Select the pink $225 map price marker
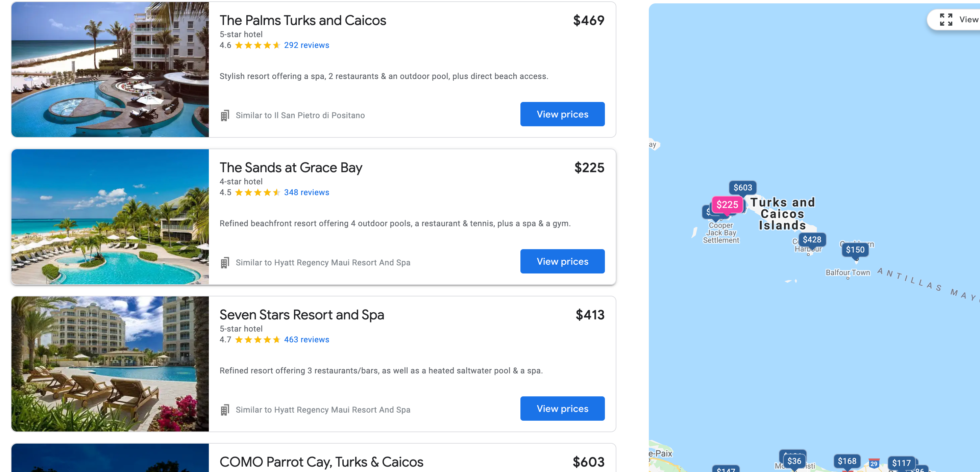980x472 pixels. coord(727,205)
